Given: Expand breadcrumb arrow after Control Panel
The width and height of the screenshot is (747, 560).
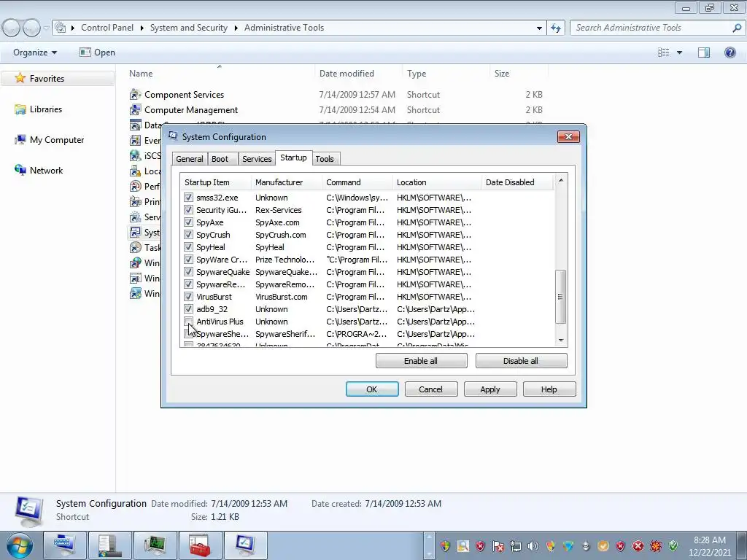Looking at the screenshot, I should [x=142, y=28].
